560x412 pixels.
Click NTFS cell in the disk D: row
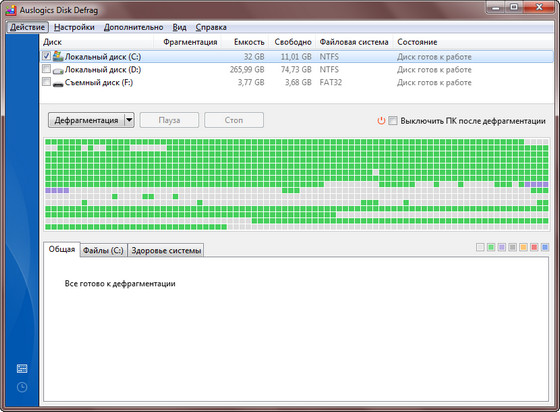pos(329,70)
